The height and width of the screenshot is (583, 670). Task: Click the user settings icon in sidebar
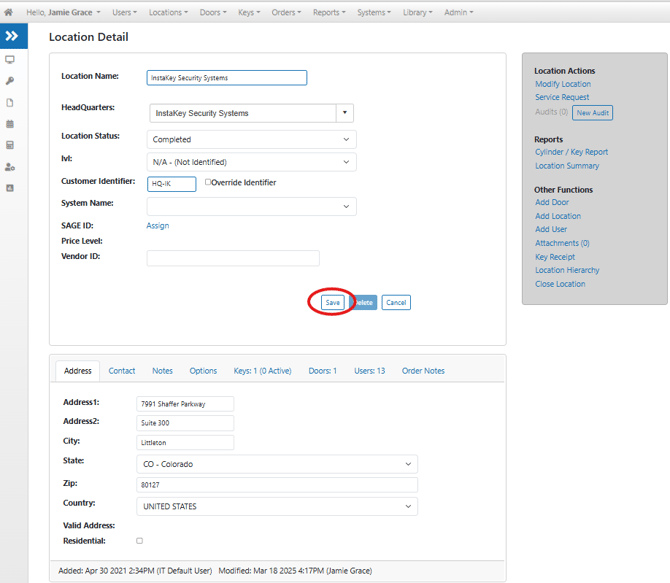(10, 167)
